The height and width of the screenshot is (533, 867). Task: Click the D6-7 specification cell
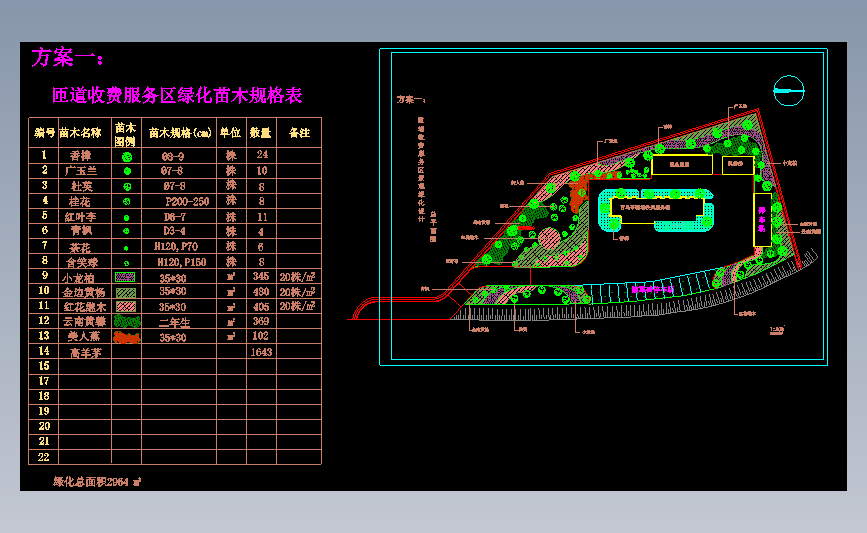click(x=175, y=217)
